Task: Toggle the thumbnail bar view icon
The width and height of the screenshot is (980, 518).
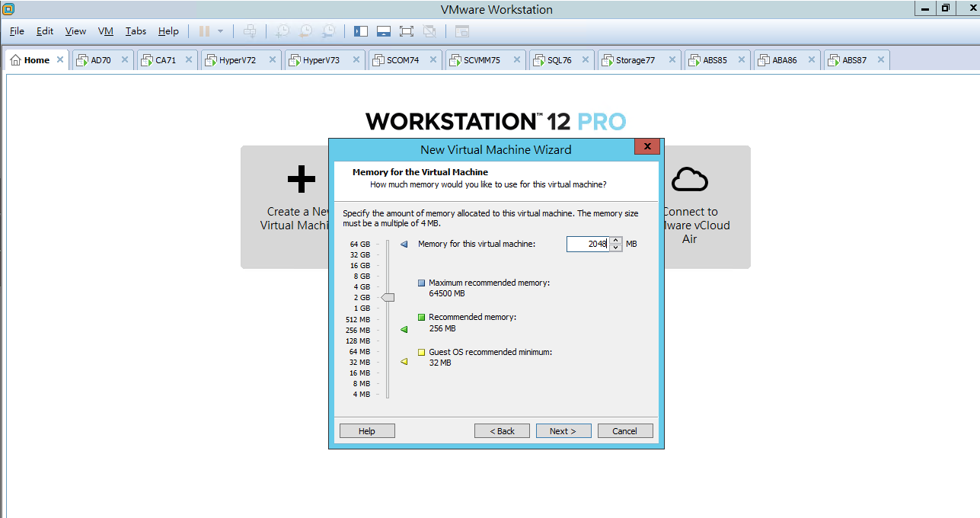Action: click(x=384, y=31)
